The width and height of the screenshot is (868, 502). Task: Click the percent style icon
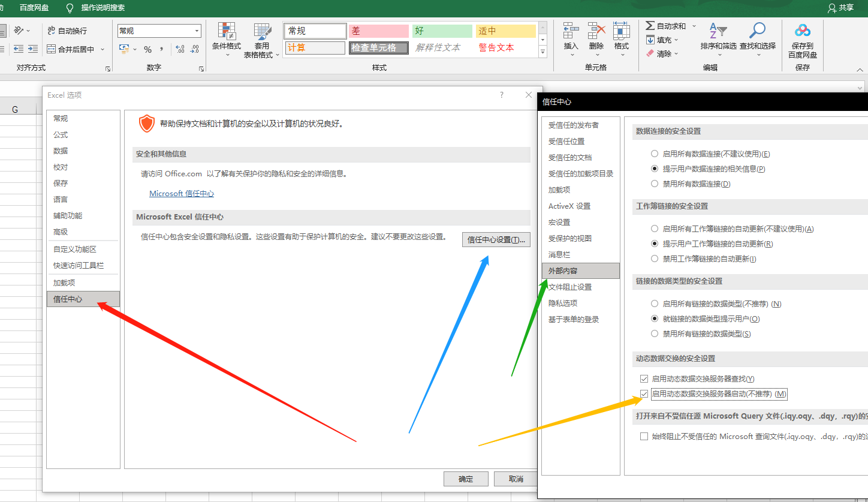(x=147, y=50)
